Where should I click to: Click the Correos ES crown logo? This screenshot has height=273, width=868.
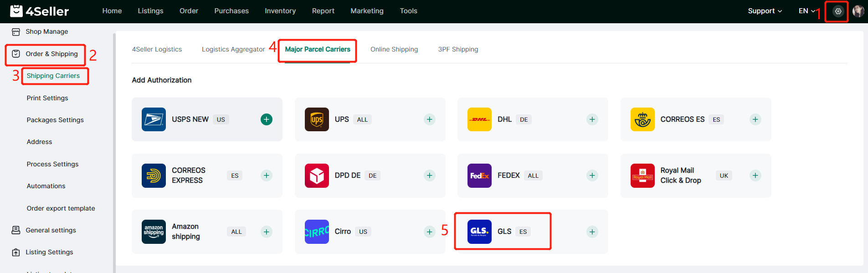point(642,119)
